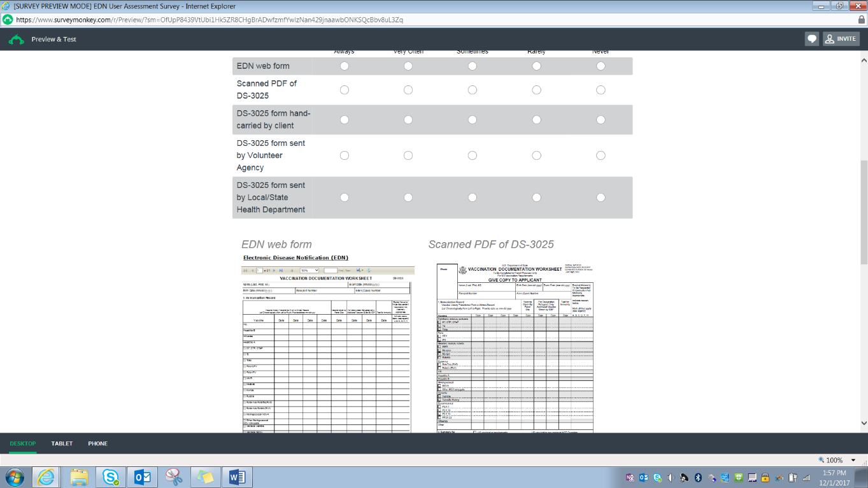This screenshot has width=868, height=488.
Task: Click the "DS-3025 form hand-carried by client" row label
Action: (x=274, y=120)
